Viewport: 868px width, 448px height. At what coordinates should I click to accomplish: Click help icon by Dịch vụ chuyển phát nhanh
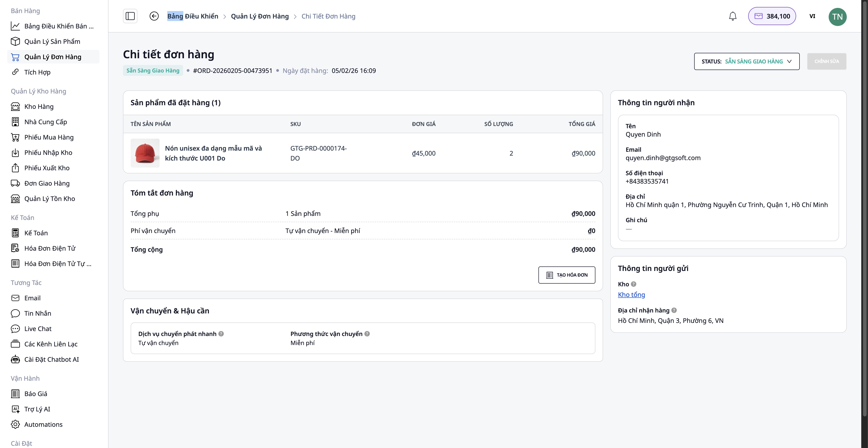221,334
